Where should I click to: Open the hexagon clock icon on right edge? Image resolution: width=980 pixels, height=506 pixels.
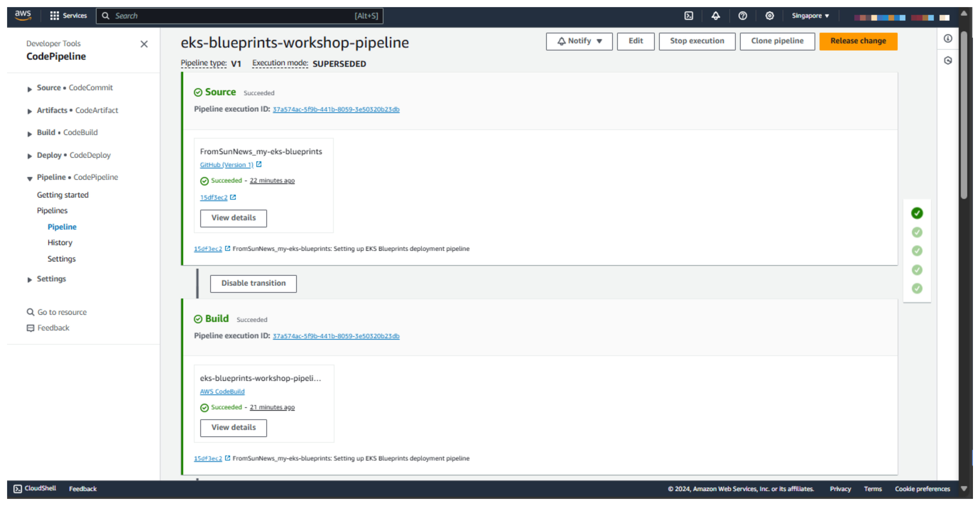(x=948, y=61)
